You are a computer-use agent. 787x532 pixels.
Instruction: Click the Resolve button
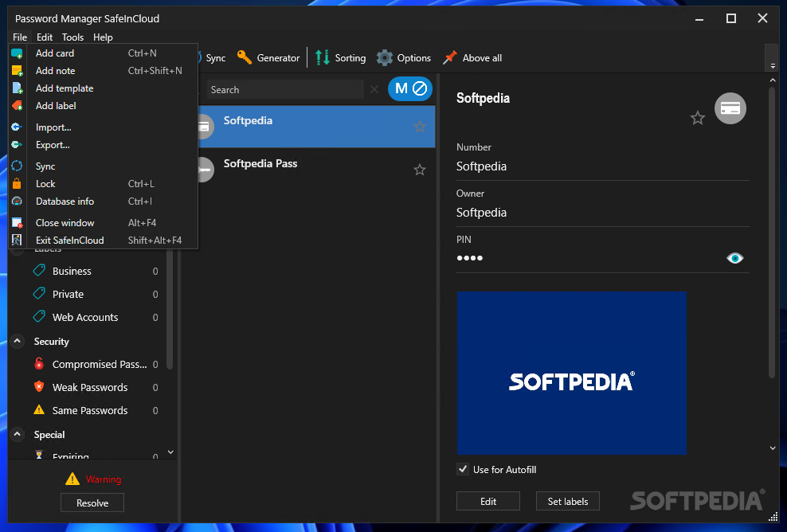[92, 503]
